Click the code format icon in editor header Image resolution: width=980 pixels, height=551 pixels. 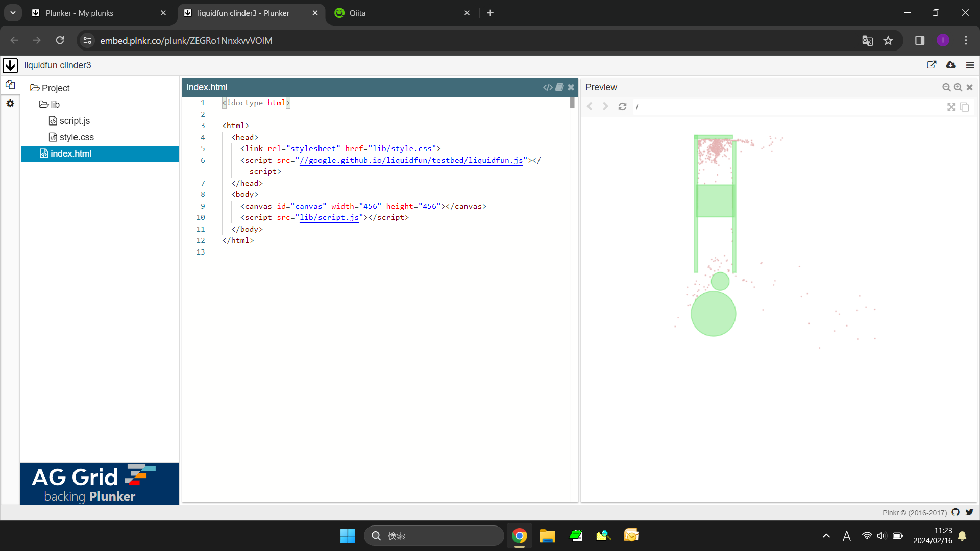(548, 87)
